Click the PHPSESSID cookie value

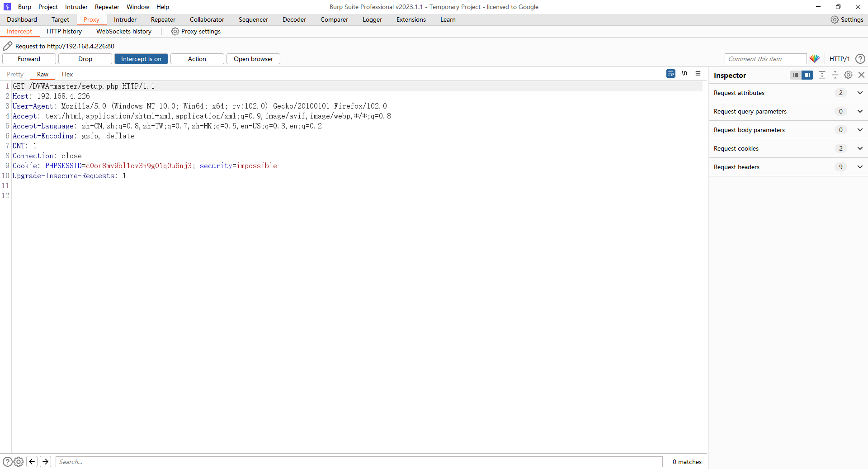139,166
